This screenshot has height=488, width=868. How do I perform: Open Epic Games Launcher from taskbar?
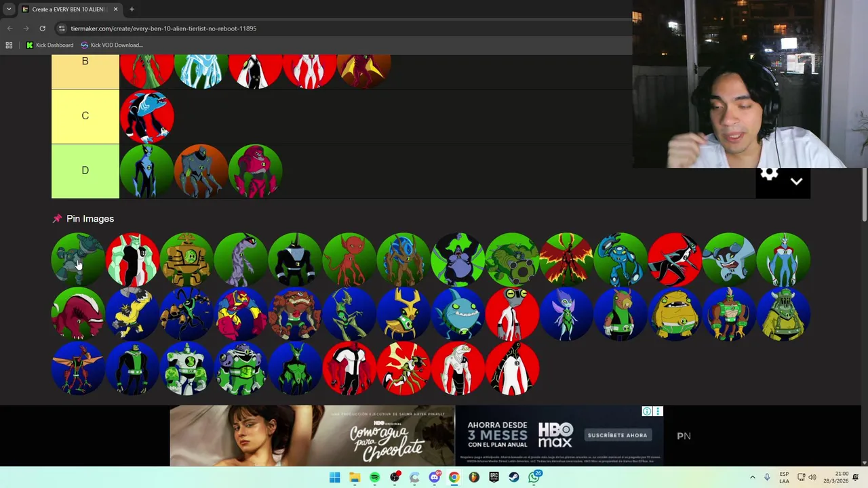494,477
